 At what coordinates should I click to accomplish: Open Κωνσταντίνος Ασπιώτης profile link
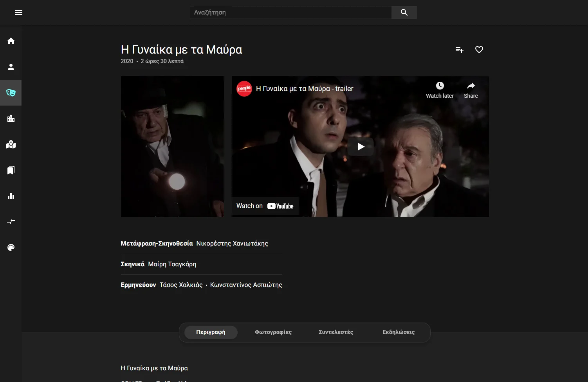[246, 285]
